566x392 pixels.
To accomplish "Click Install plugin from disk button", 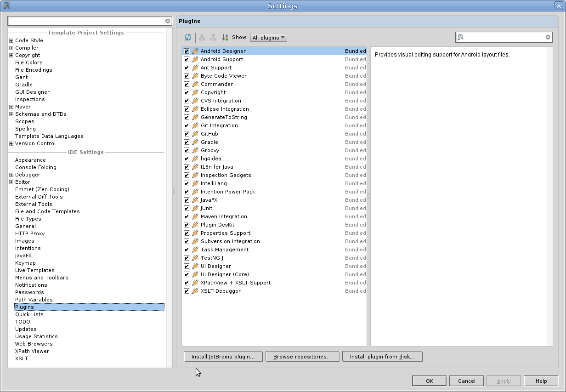I will click(x=382, y=356).
